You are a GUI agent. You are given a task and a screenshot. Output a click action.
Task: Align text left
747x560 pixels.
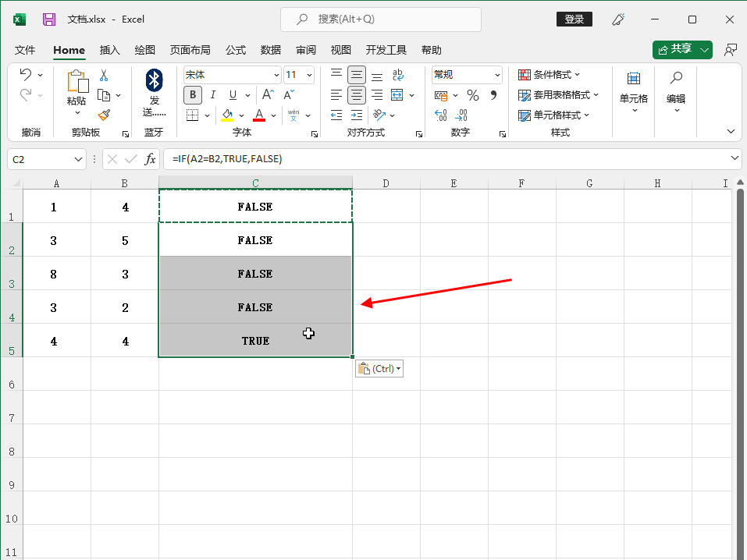tap(336, 95)
